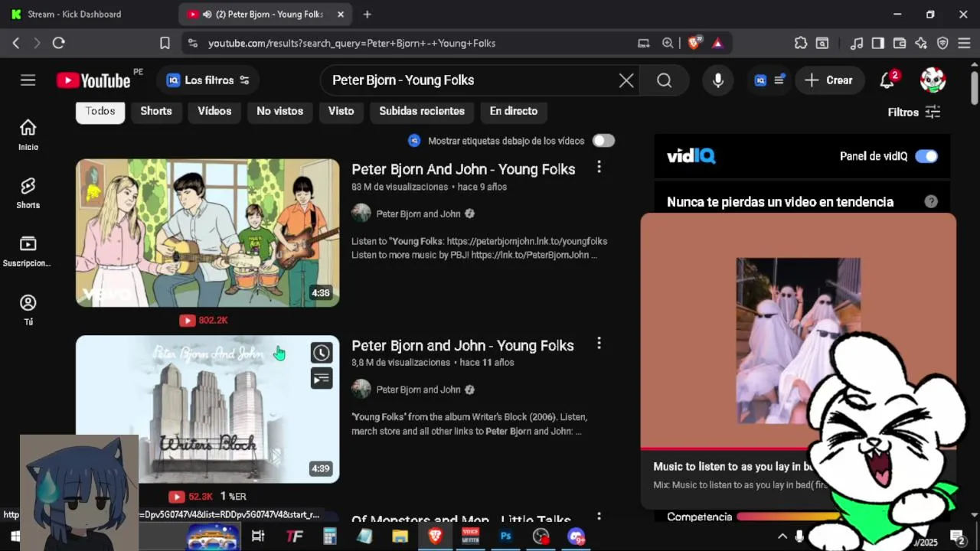Image resolution: width=980 pixels, height=551 pixels.
Task: Open the Brave Shields icon
Action: click(x=694, y=43)
